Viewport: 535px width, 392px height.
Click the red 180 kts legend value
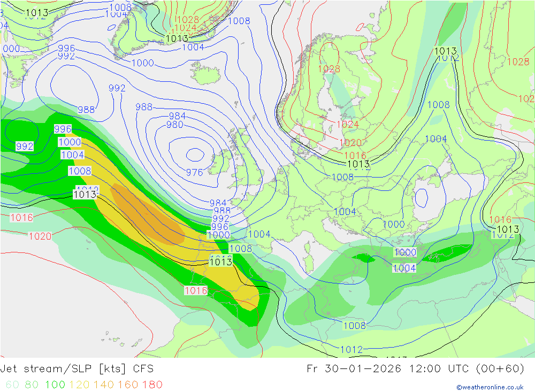pos(152,385)
